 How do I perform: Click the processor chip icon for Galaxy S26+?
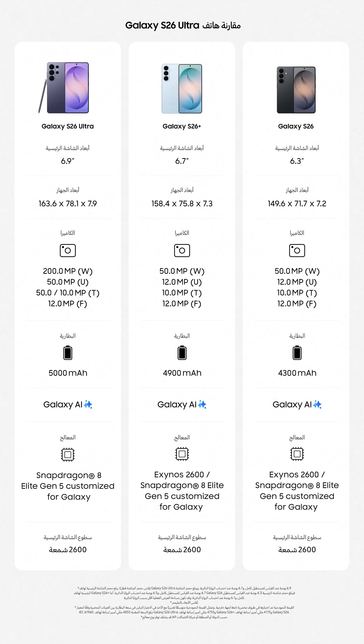click(x=182, y=454)
